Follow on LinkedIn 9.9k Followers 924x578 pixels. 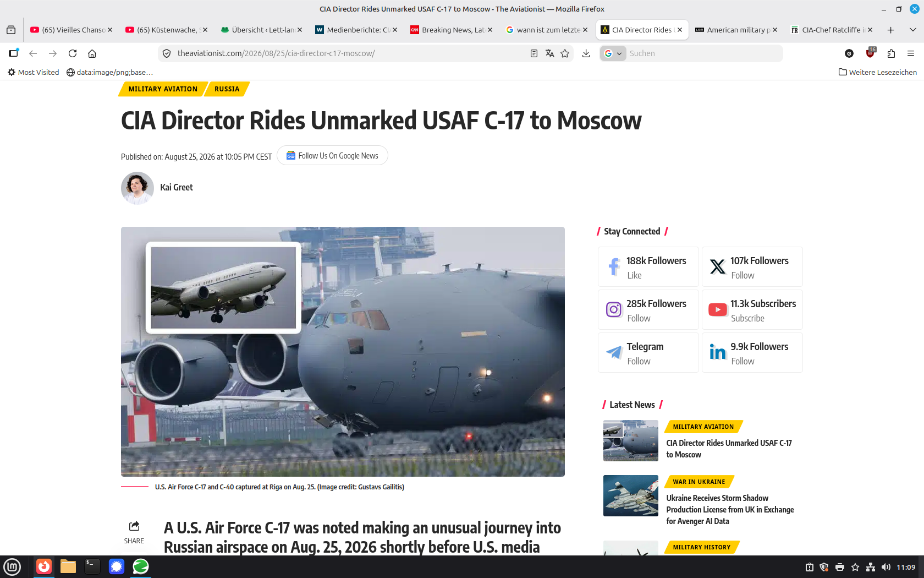[752, 353]
